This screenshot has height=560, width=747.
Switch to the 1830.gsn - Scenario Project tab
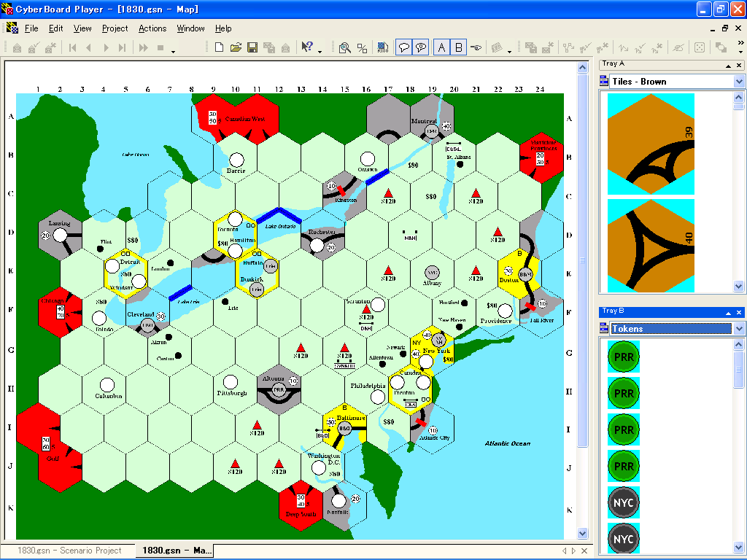[69, 551]
